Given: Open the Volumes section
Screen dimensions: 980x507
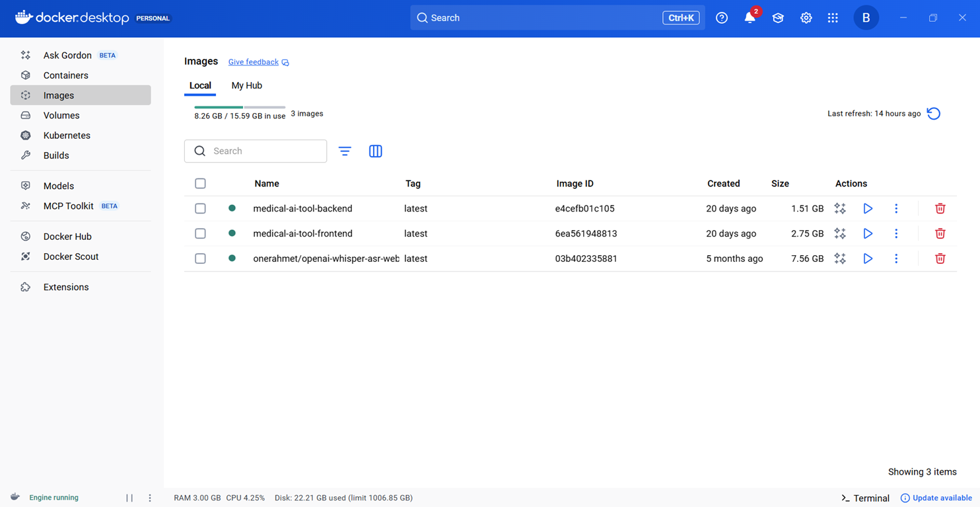Looking at the screenshot, I should 61,115.
